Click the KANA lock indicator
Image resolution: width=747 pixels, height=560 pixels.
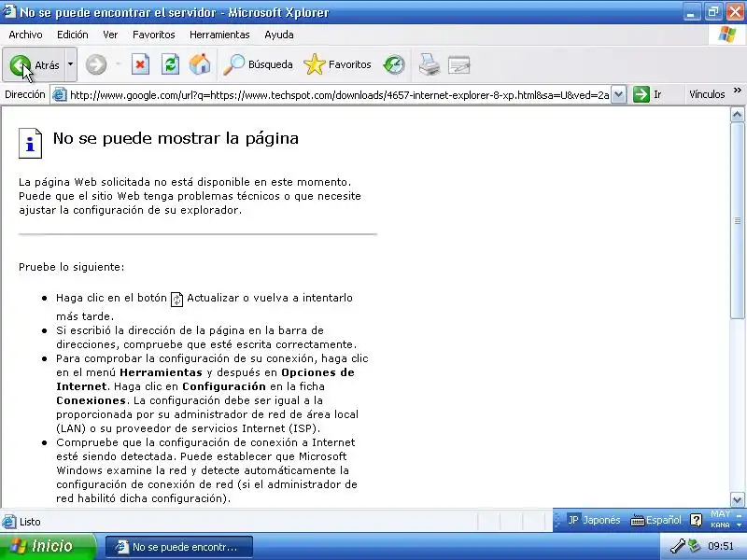(x=720, y=525)
